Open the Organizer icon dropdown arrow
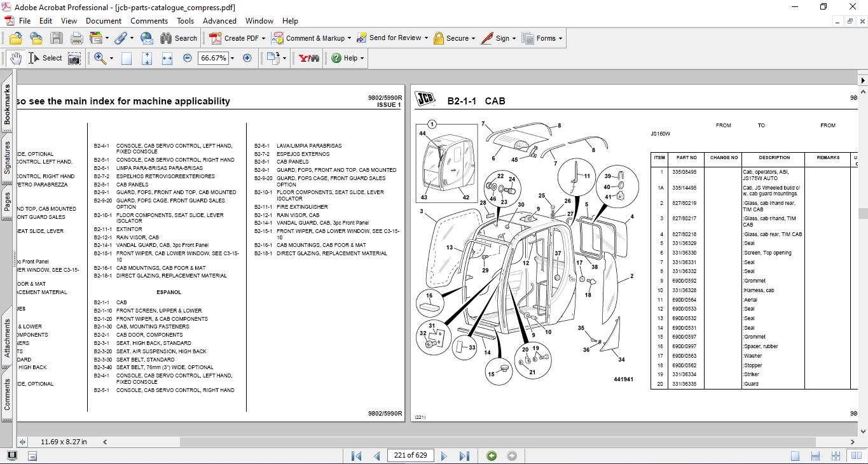This screenshot has width=868, height=464. pyautogui.click(x=107, y=38)
